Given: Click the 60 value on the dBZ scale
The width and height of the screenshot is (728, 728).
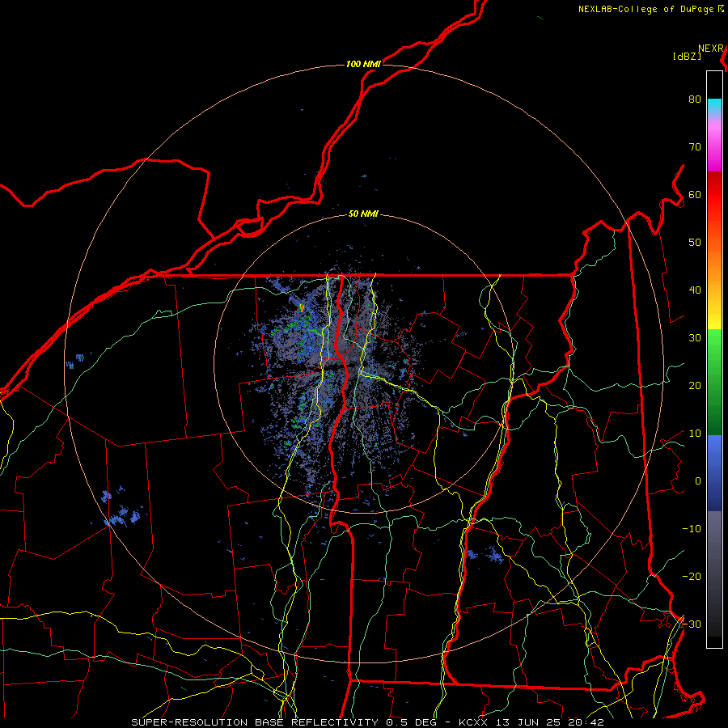Looking at the screenshot, I should [x=695, y=194].
